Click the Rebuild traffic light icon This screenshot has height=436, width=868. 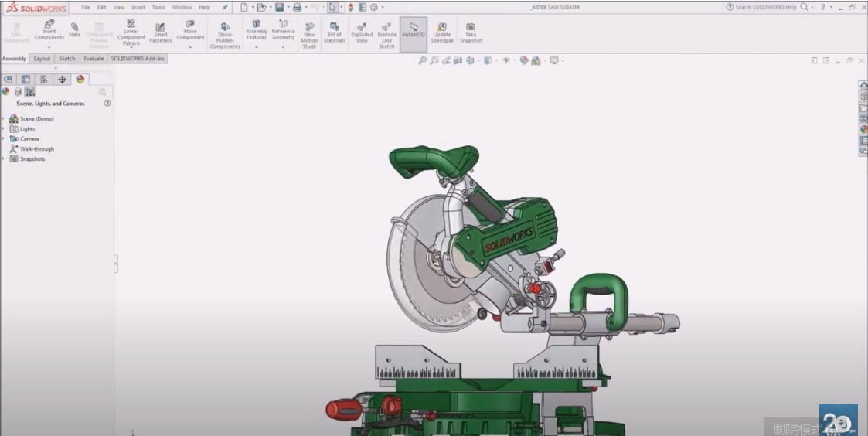[x=350, y=7]
